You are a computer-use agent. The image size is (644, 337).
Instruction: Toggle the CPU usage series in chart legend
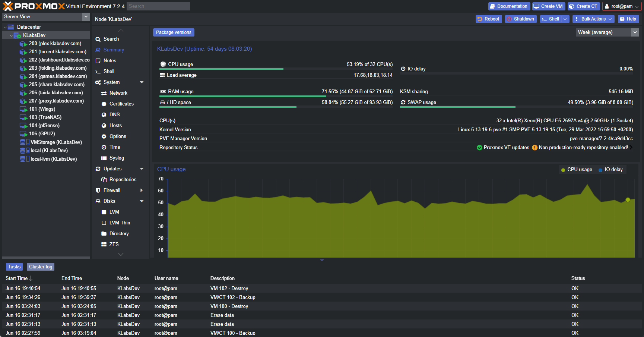coord(577,169)
